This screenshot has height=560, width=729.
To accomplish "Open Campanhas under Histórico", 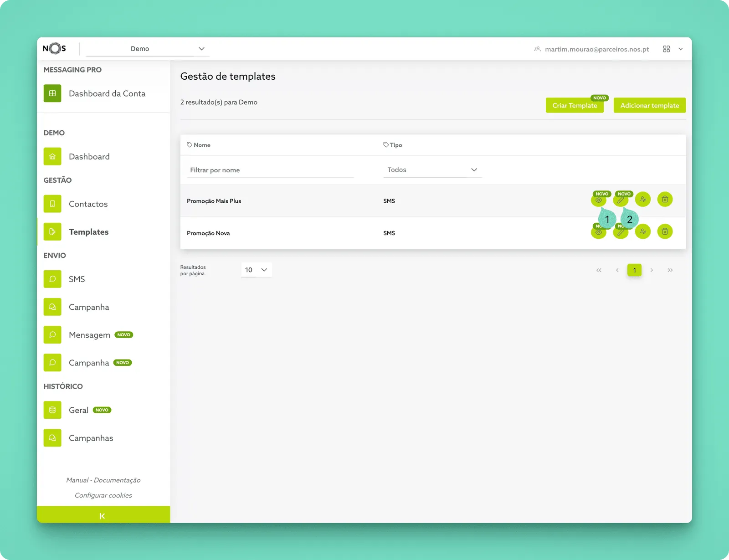I will tap(91, 438).
